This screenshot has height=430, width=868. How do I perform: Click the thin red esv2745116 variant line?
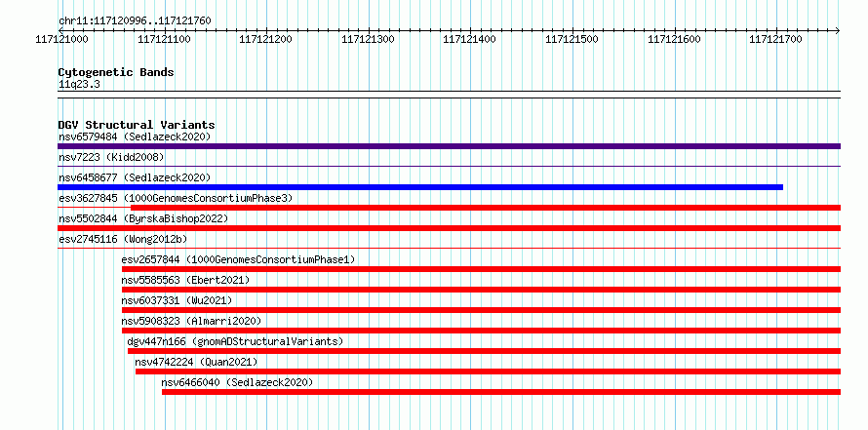coord(449,248)
